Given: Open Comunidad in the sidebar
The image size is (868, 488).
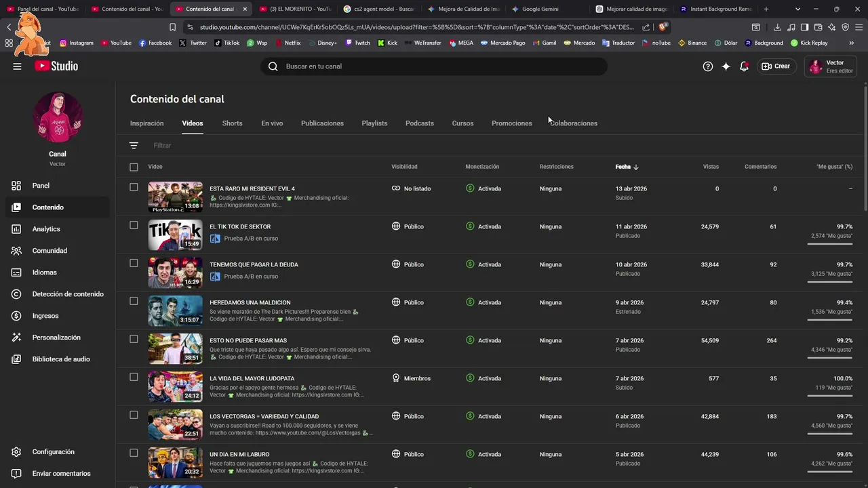Looking at the screenshot, I should [x=58, y=251].
